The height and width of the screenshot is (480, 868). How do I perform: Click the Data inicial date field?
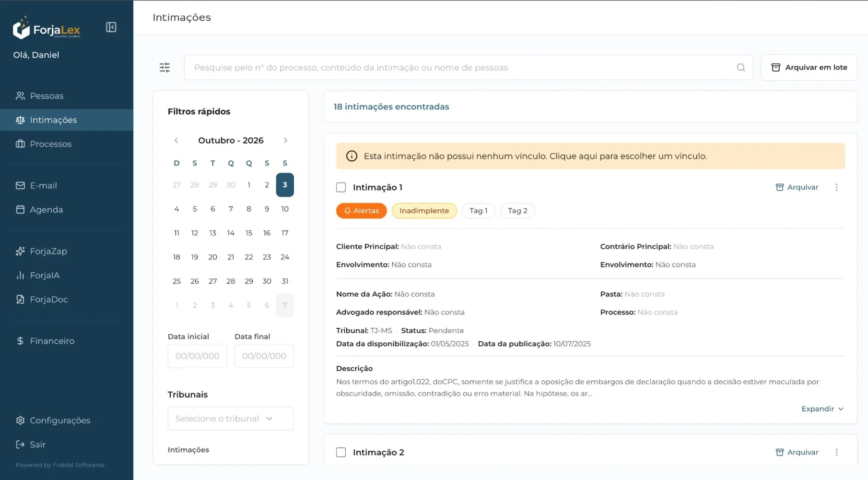[197, 356]
